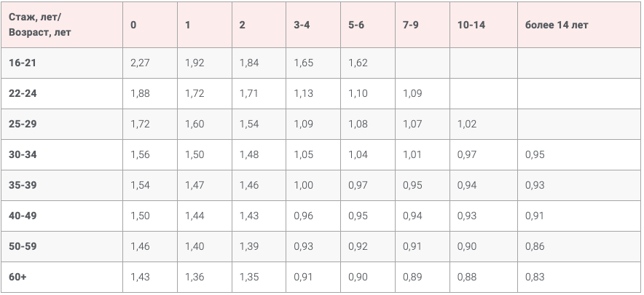This screenshot has height=295, width=644.
Task: Click the 1,13 coefficient cell
Action: click(x=303, y=94)
